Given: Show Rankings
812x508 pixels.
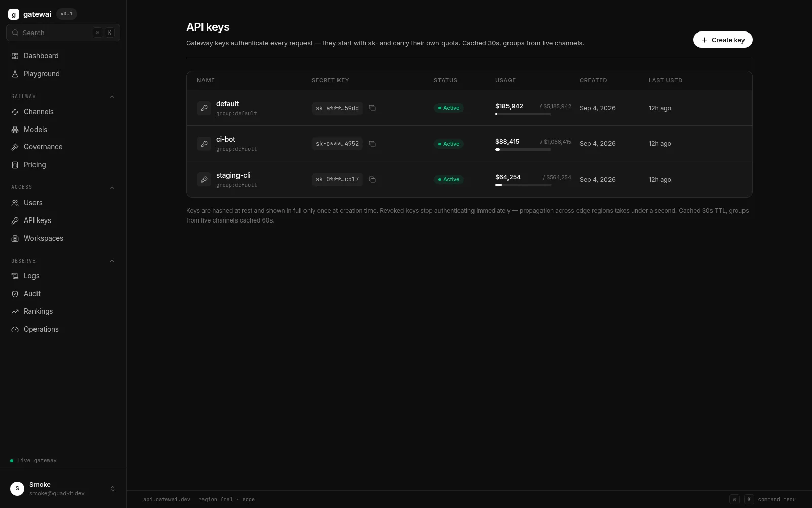Looking at the screenshot, I should [x=63, y=311].
